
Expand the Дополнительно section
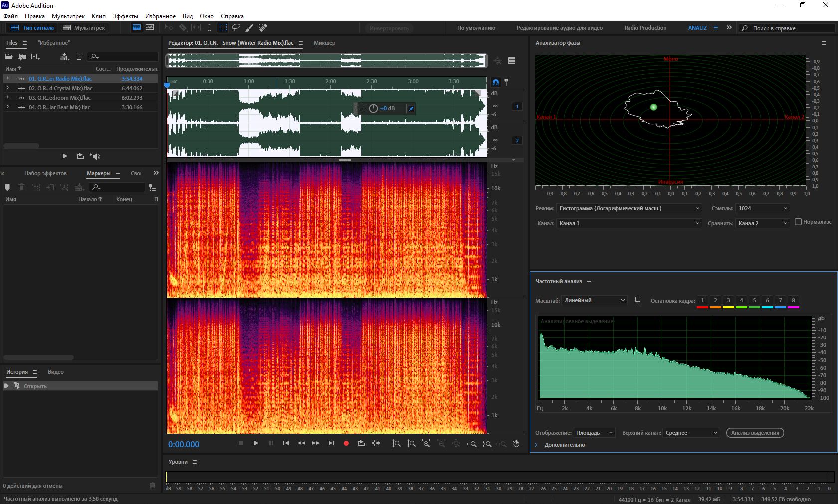537,445
